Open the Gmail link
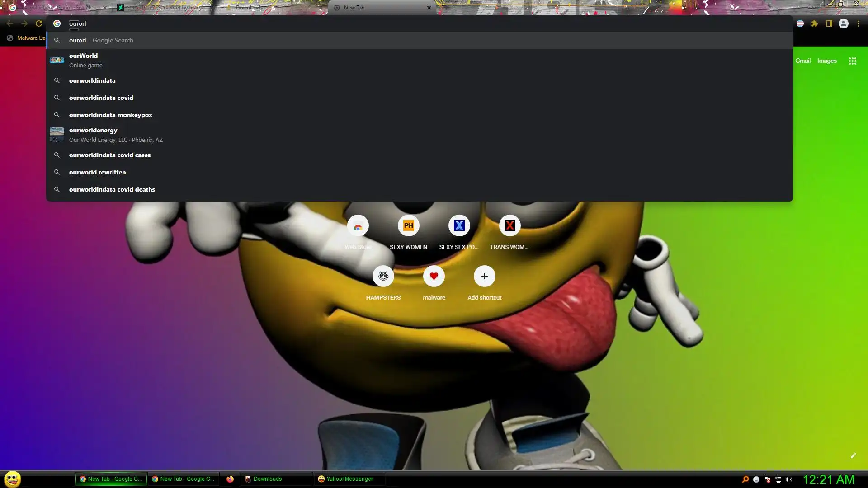868x488 pixels. click(x=802, y=61)
